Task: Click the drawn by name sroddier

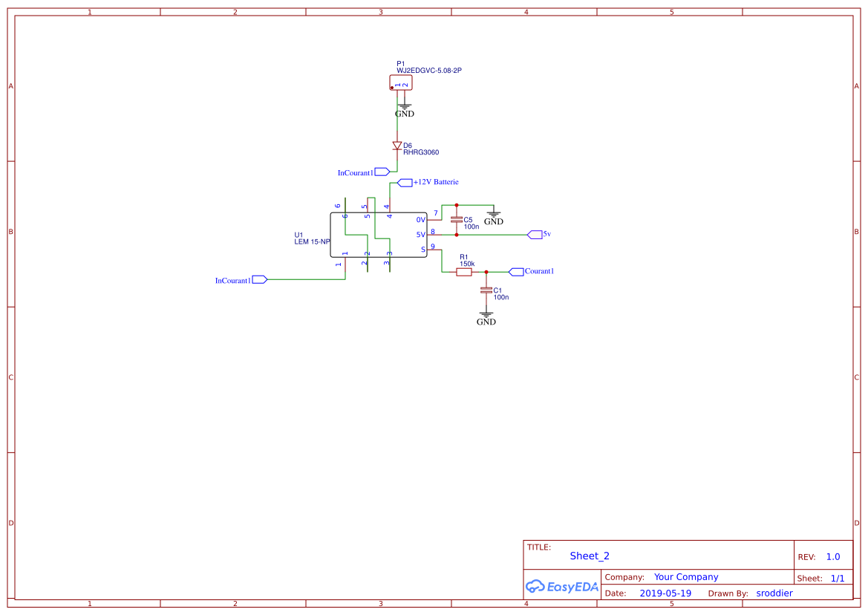Action: pyautogui.click(x=774, y=593)
